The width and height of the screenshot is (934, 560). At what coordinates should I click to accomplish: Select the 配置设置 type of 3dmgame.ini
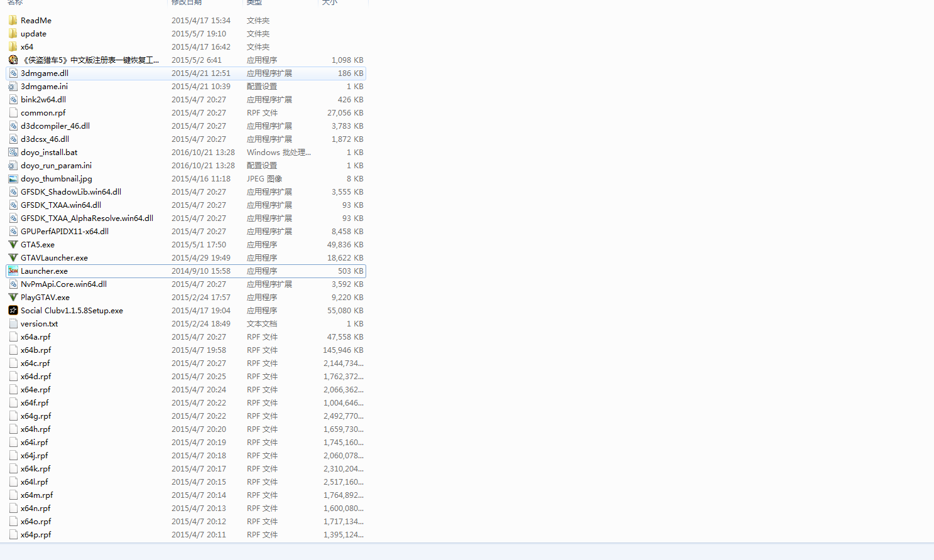coord(262,86)
